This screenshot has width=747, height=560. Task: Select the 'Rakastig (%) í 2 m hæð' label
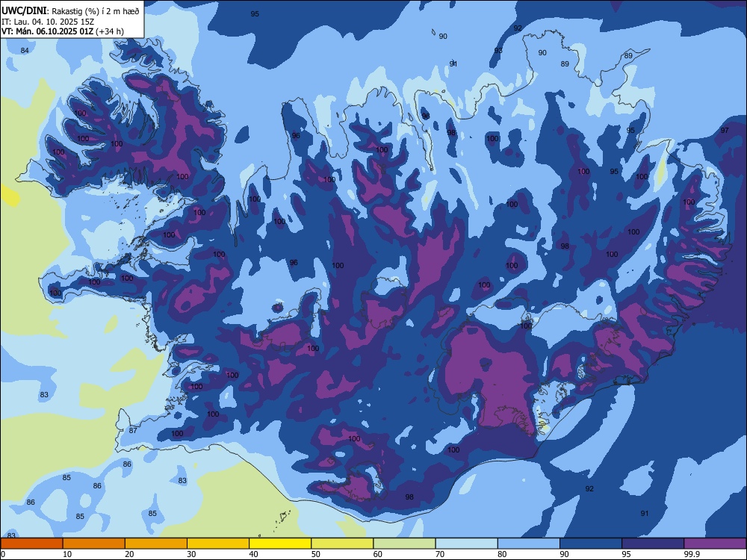[x=96, y=11]
